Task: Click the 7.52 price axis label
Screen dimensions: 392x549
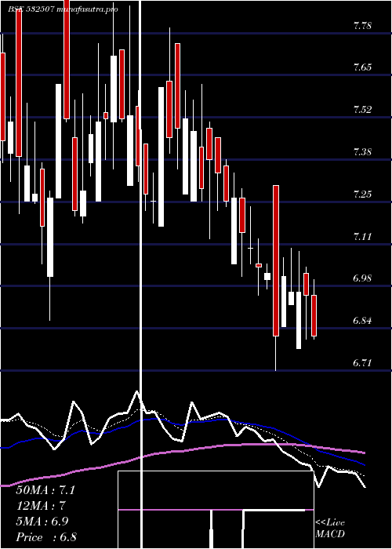Action: click(362, 110)
